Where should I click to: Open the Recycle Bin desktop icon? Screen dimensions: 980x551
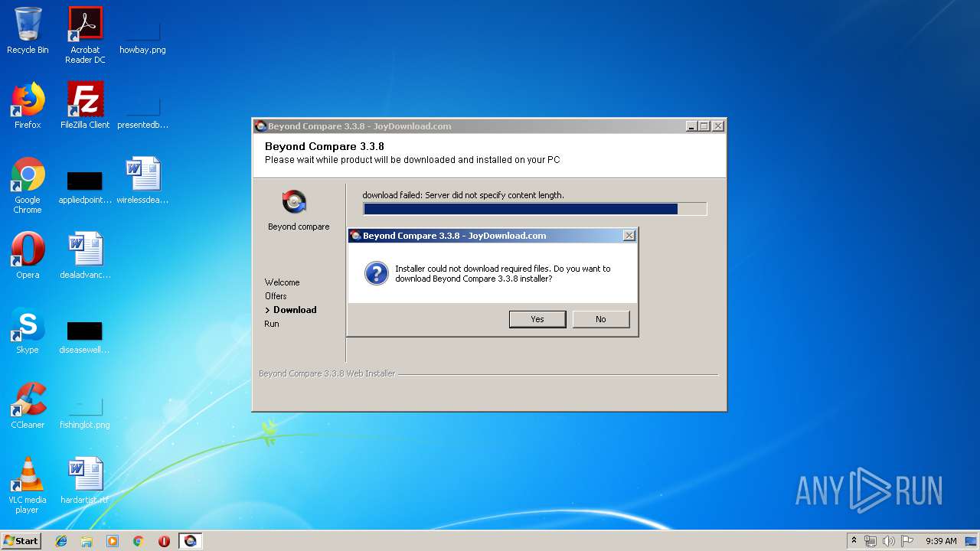tap(28, 31)
